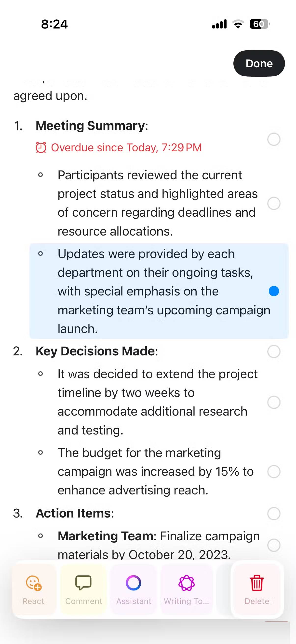296x644 pixels.
Task: Select the Meeting Summary block circle
Action: pyautogui.click(x=274, y=139)
